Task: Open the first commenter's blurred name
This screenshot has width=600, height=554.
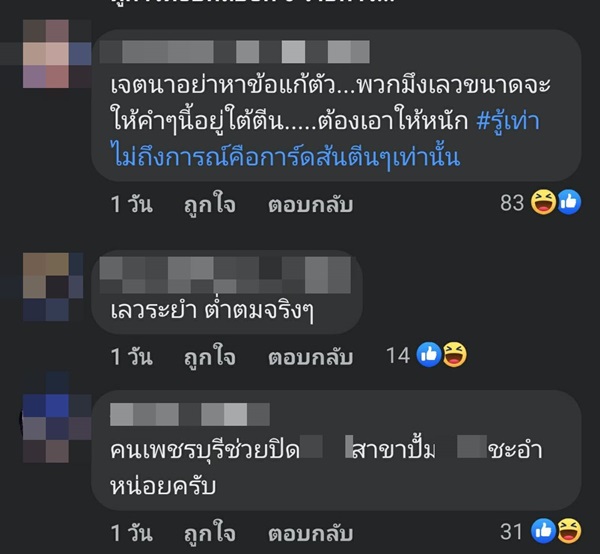Action: [x=235, y=52]
